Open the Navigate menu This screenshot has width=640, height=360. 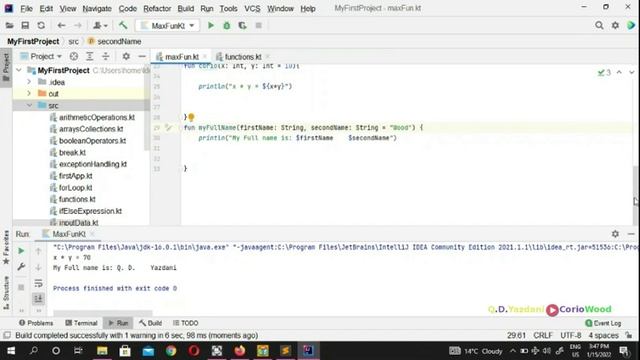(97, 8)
